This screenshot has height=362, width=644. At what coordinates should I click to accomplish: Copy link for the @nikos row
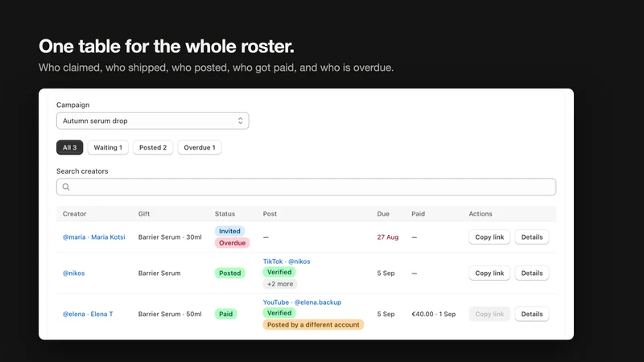(489, 273)
